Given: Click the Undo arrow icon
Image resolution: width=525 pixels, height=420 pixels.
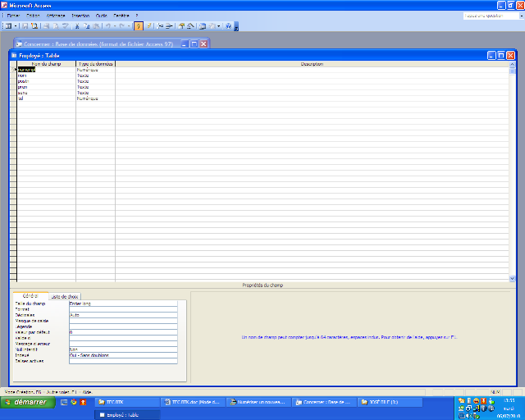Looking at the screenshot, I should (x=107, y=26).
